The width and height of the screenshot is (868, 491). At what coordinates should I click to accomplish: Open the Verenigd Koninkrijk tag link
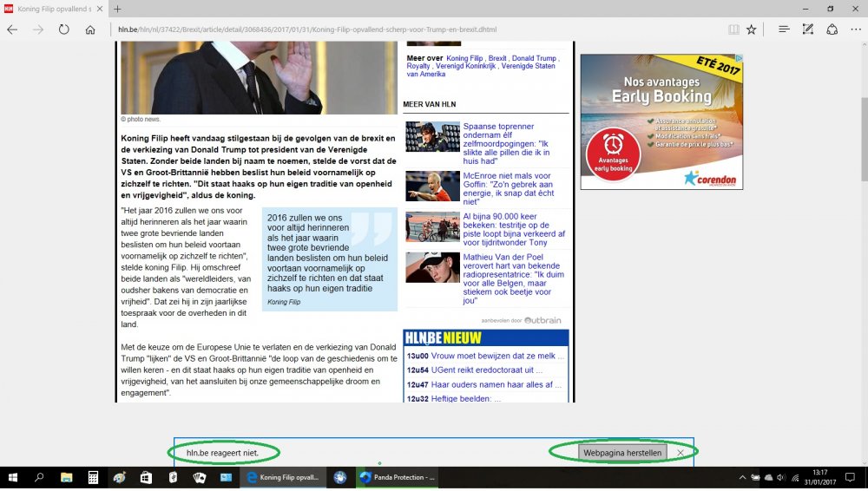(x=465, y=66)
